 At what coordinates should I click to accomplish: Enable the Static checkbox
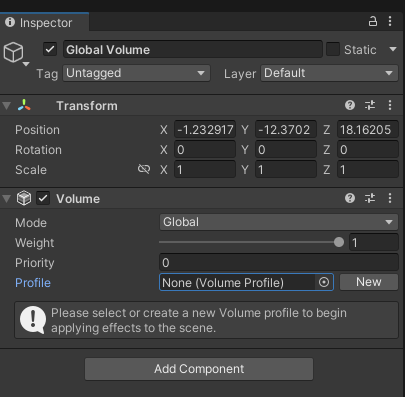click(333, 49)
